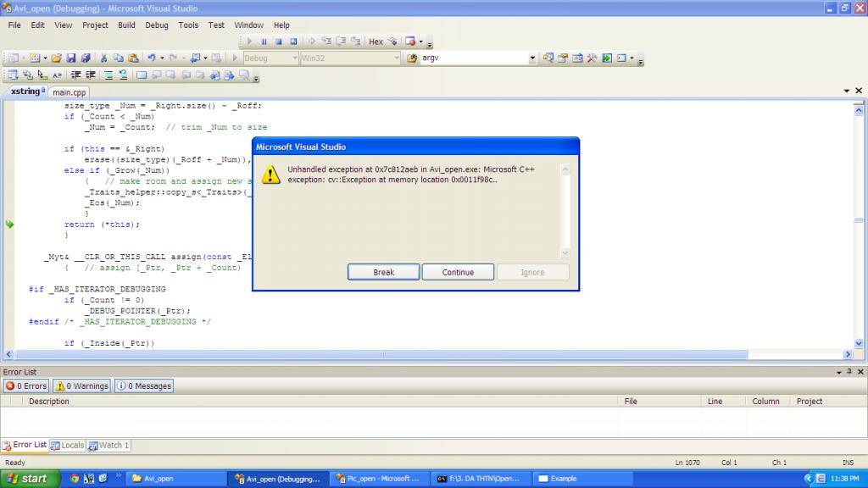Open the editor active files dropdown
Screen dimensions: 868x488
pyautogui.click(x=847, y=91)
